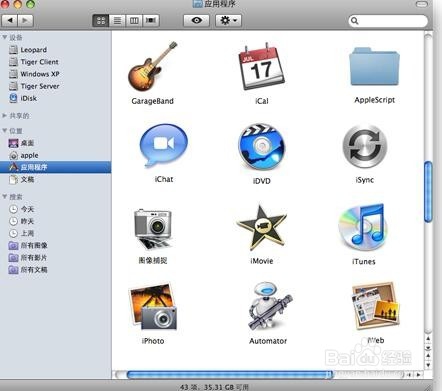Collapse the 设备 devices section
The image size is (442, 391).
point(5,37)
